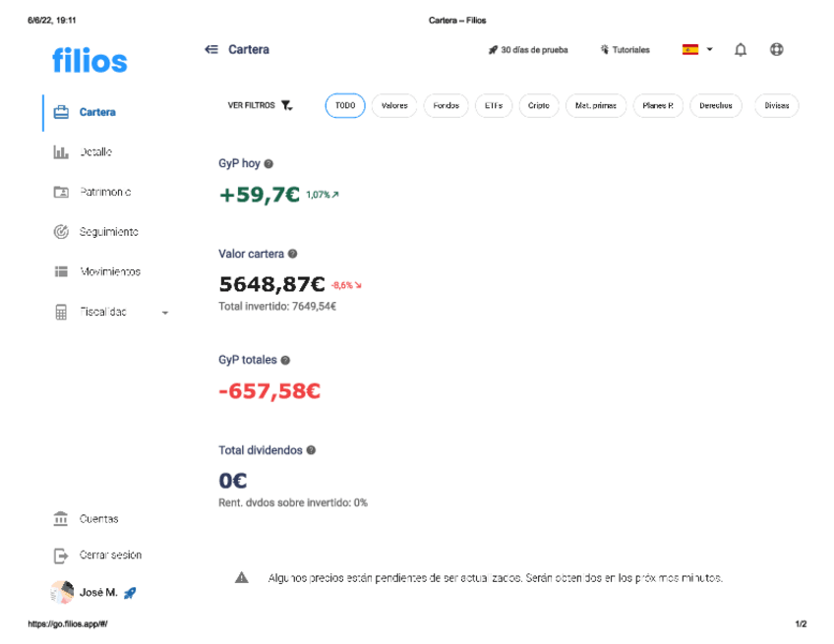Viewport: 834px width, 644px height.
Task: Click the filter funnel icon
Action: (x=287, y=106)
